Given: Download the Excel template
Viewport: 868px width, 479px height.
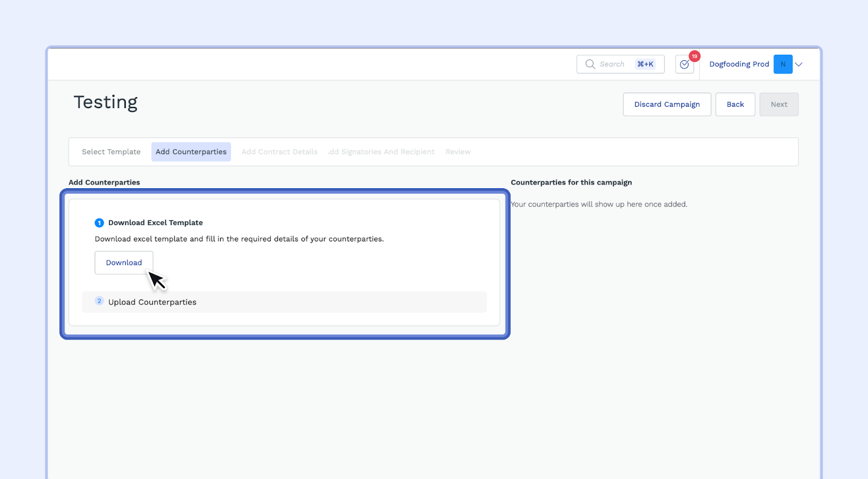Looking at the screenshot, I should pyautogui.click(x=124, y=263).
